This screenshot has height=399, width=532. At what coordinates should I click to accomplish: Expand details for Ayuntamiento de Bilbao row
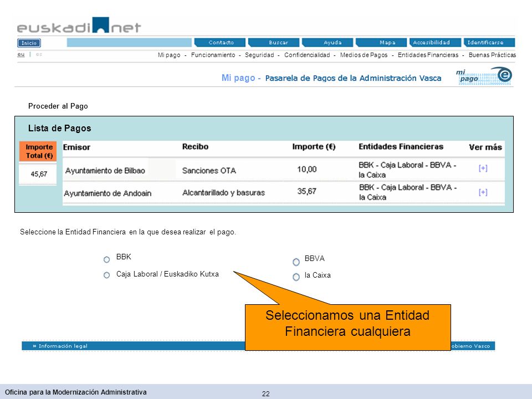[483, 168]
